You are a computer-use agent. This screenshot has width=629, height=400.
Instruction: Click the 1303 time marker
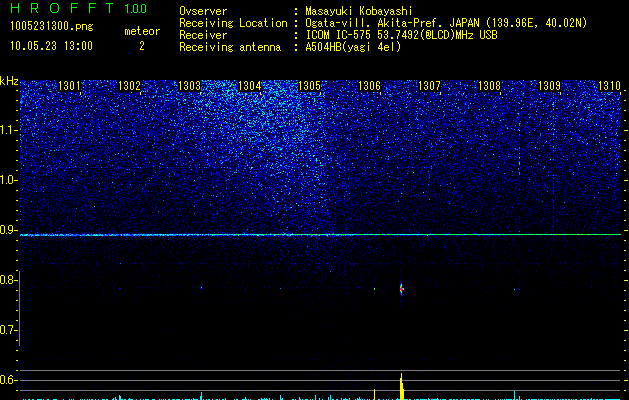point(189,86)
